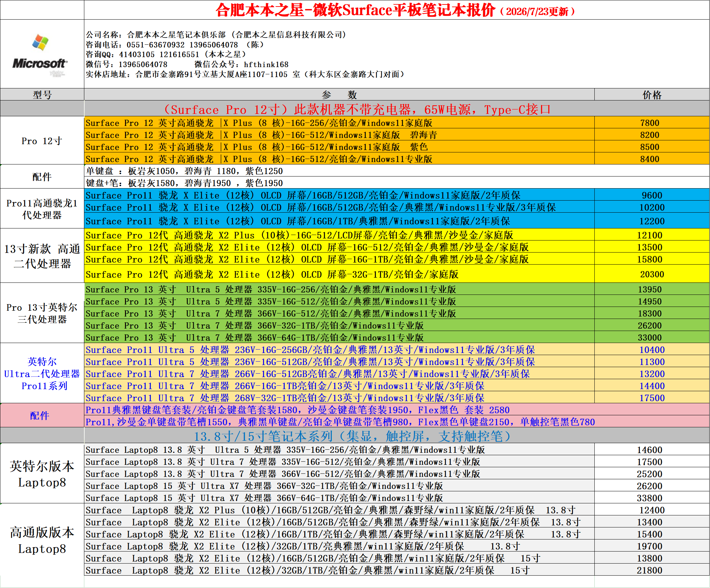Click the price 13800 cell
The image size is (710, 588).
pos(652,558)
